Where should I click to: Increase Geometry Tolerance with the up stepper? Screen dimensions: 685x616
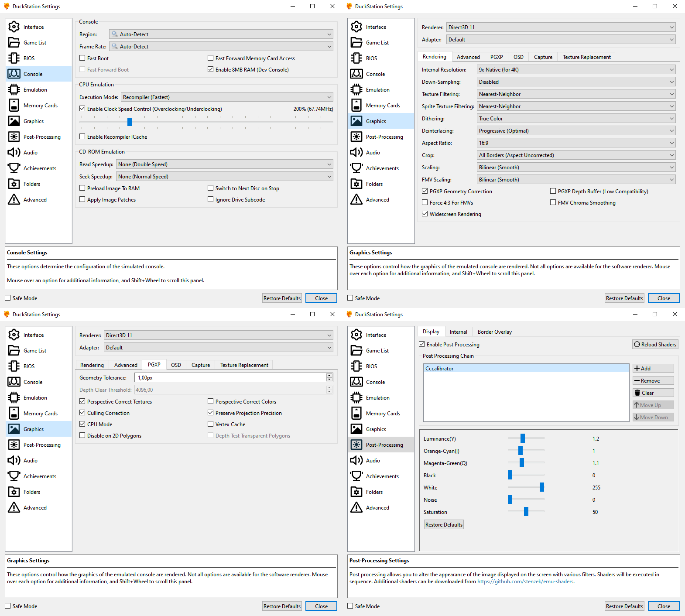[x=329, y=375]
